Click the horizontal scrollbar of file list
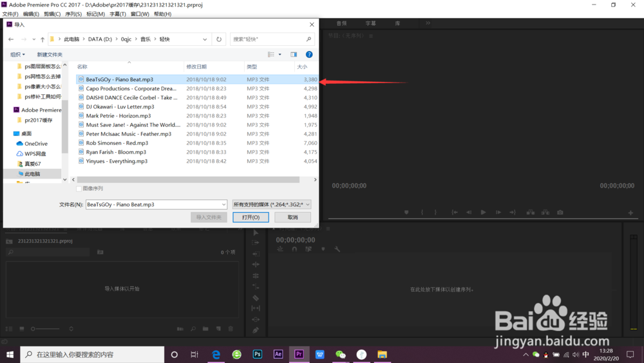 pyautogui.click(x=188, y=180)
